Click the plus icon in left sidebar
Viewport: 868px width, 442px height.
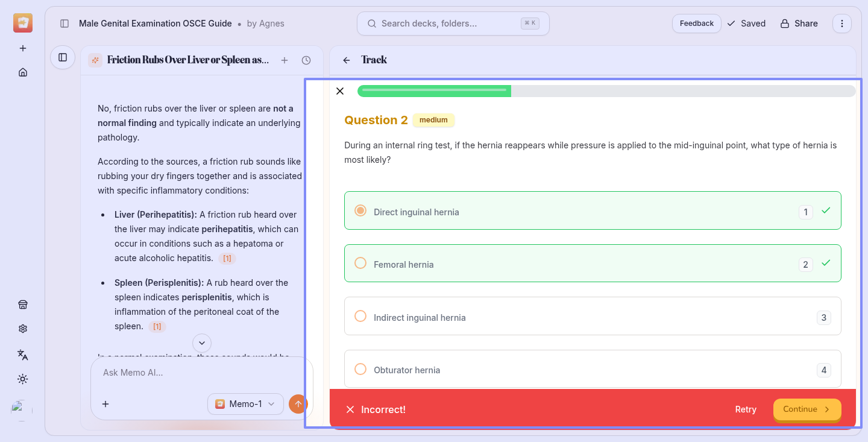(x=23, y=48)
